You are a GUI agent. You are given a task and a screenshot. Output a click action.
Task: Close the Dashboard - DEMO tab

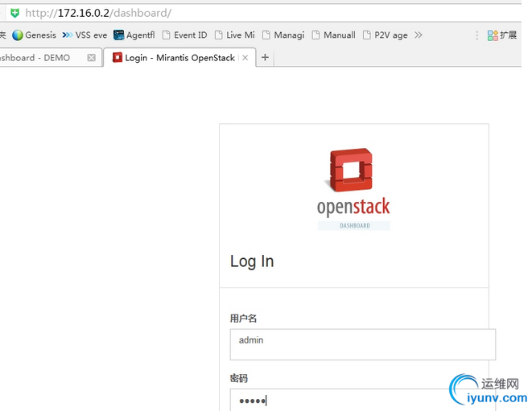coord(91,58)
